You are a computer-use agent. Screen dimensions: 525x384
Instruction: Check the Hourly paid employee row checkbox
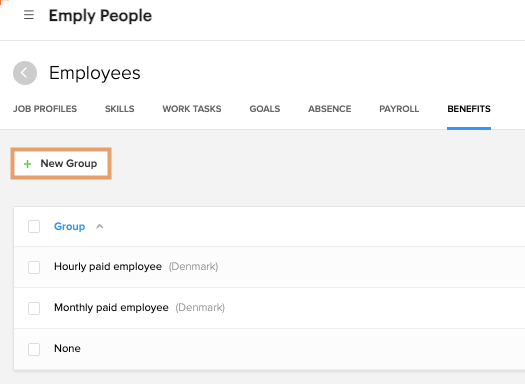click(34, 267)
